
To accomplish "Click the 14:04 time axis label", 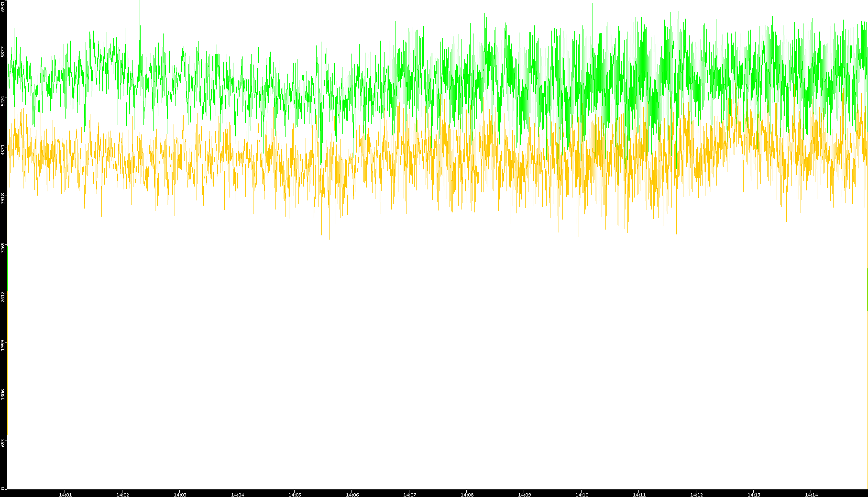I will point(237,495).
